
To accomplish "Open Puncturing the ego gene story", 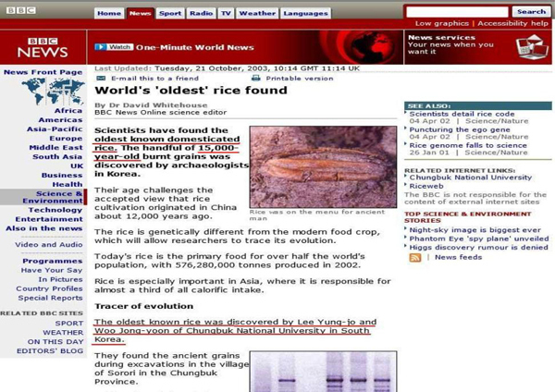I will click(x=460, y=129).
